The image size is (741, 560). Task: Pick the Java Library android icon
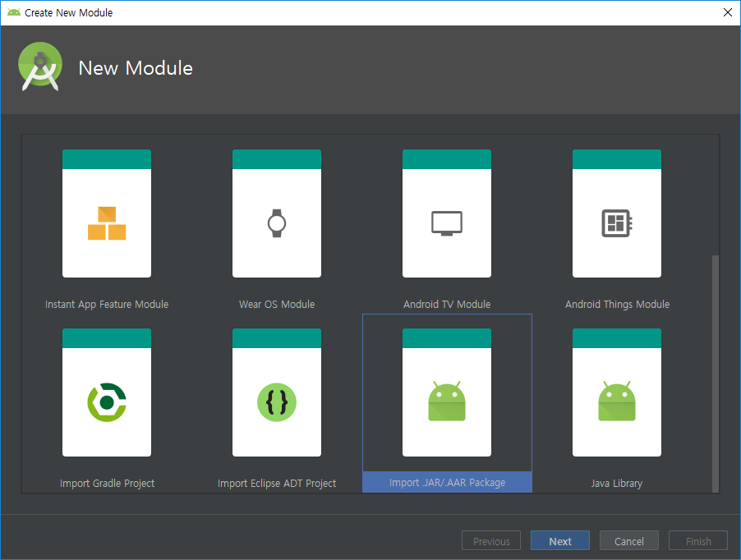pyautogui.click(x=617, y=402)
